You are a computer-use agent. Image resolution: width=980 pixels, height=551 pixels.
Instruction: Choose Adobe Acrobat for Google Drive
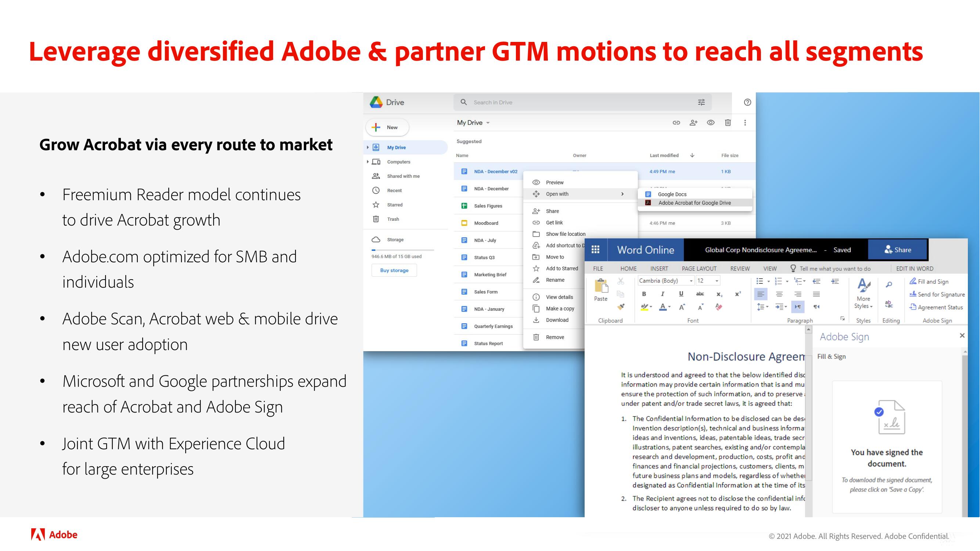point(695,203)
